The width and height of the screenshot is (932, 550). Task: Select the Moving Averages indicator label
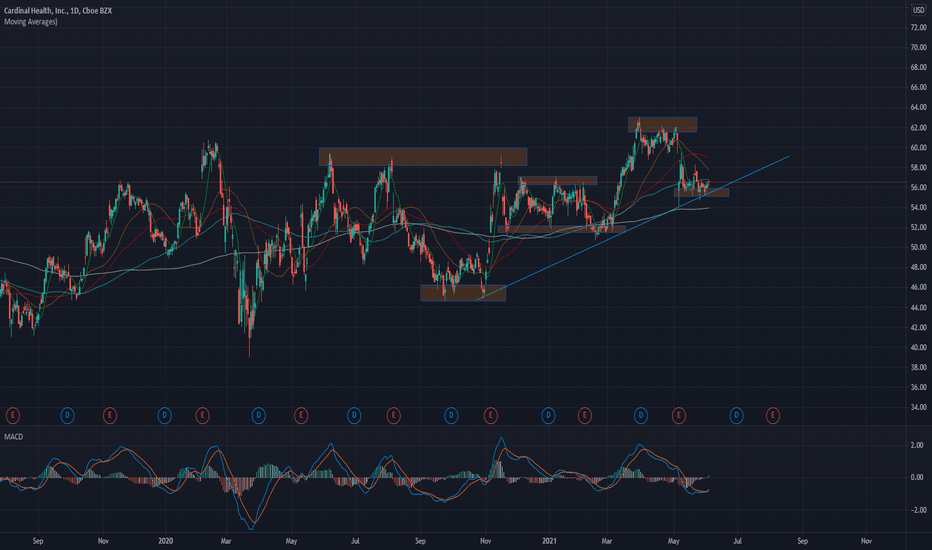coord(30,21)
